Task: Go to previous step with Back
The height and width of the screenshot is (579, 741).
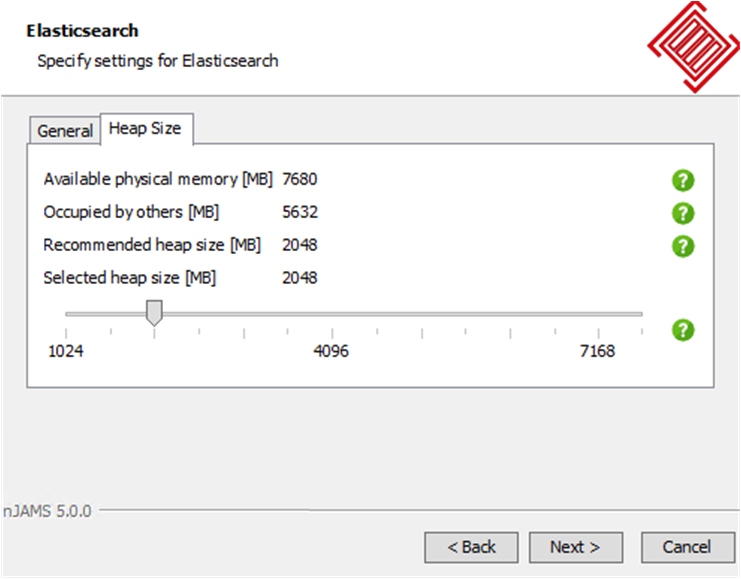Action: [x=471, y=547]
